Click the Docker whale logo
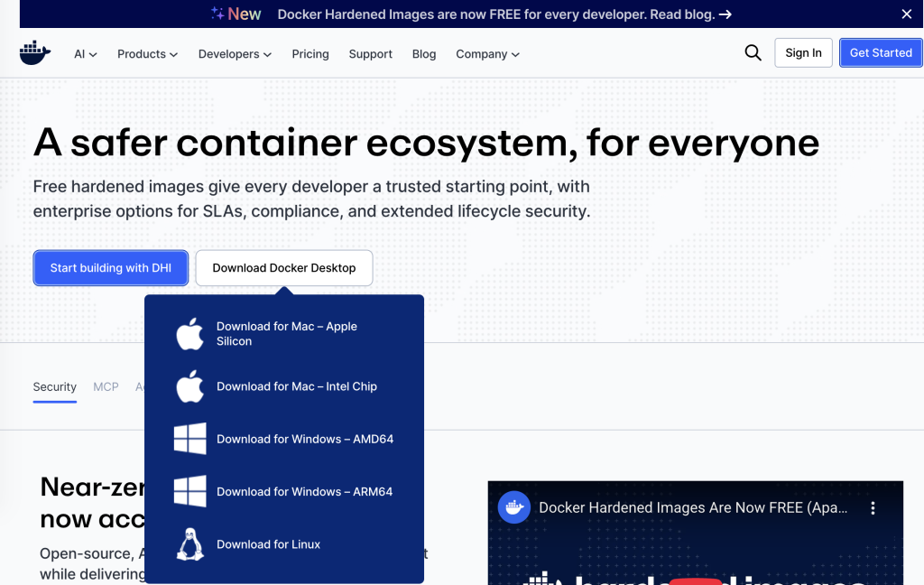924x585 pixels. (x=34, y=53)
